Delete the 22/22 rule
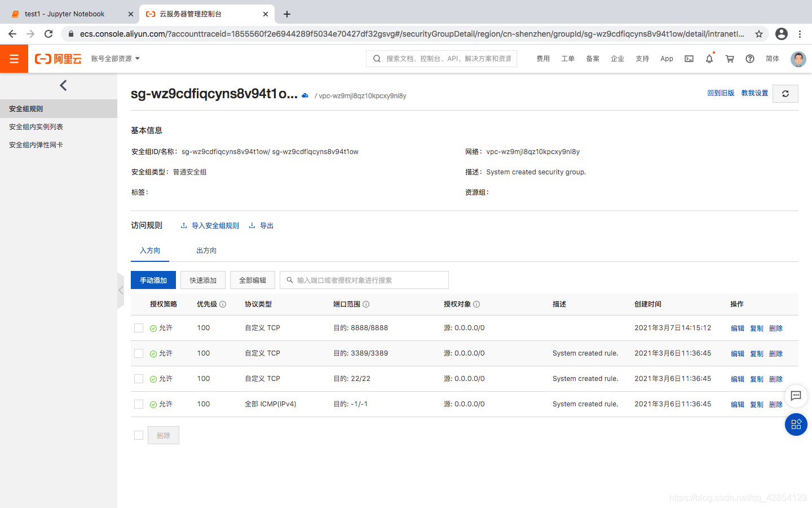The image size is (812, 508). tap(776, 379)
